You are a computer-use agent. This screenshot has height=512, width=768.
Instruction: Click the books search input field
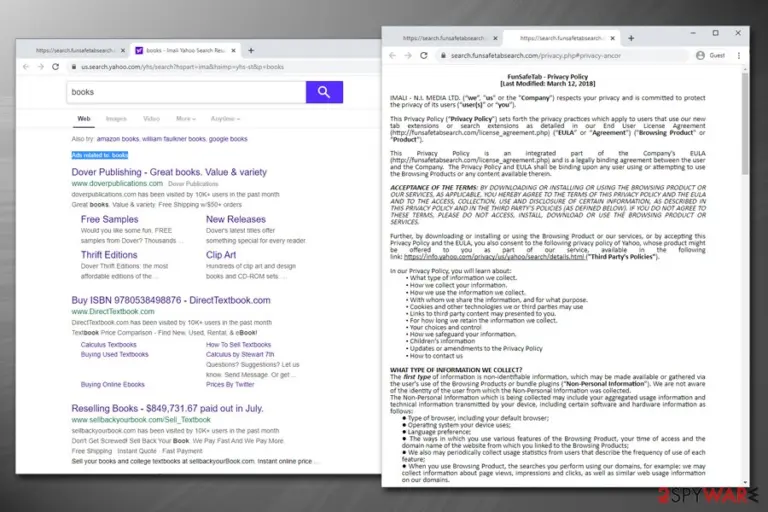click(186, 92)
